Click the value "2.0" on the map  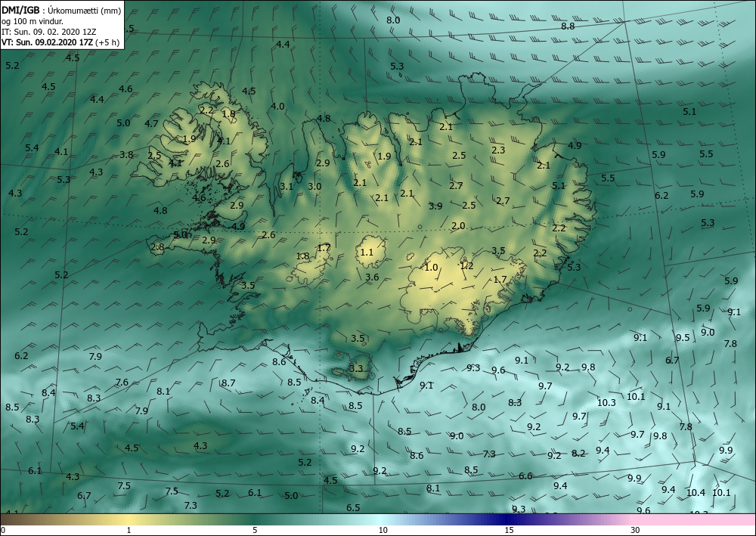point(459,225)
